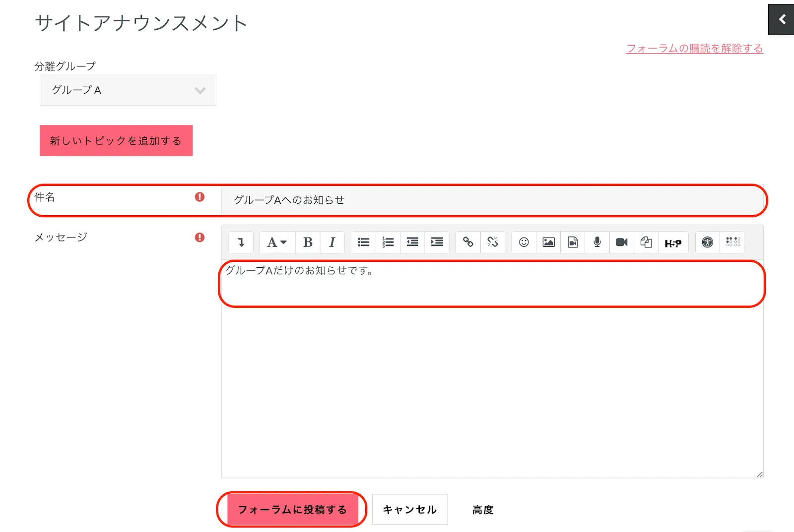Focus the 件名 subject input field

pos(492,200)
